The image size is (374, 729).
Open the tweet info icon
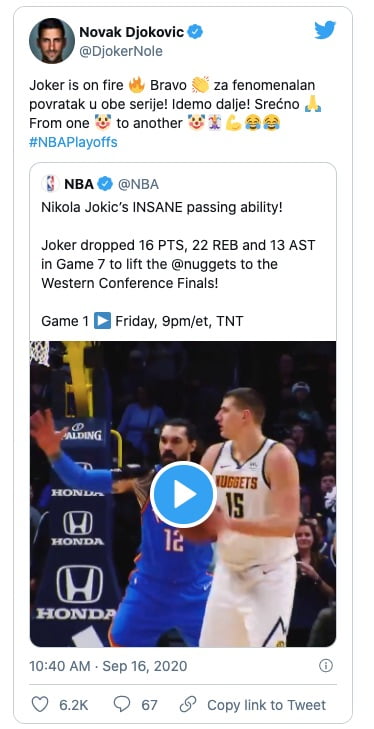coord(326,666)
